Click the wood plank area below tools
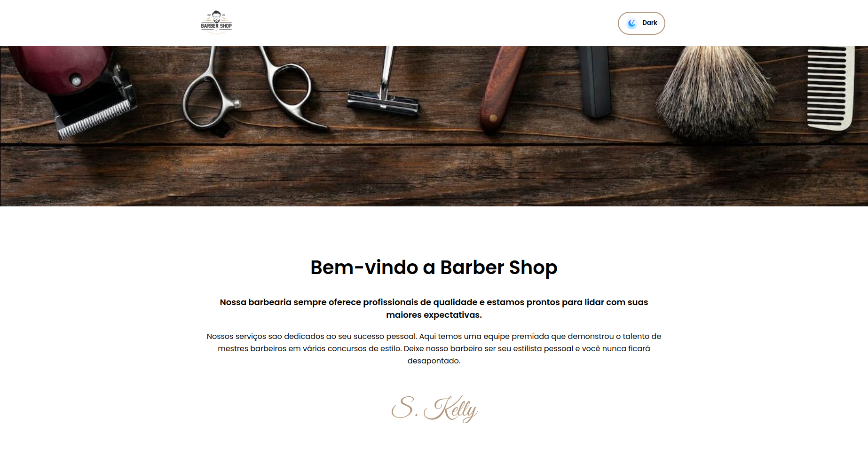 click(434, 174)
